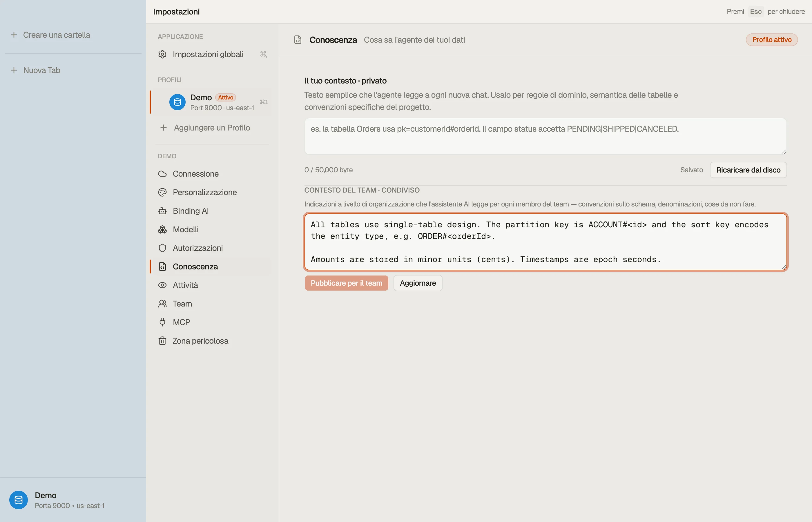
Task: Click the '0 / 50,000 byte' counter
Action: (x=328, y=170)
